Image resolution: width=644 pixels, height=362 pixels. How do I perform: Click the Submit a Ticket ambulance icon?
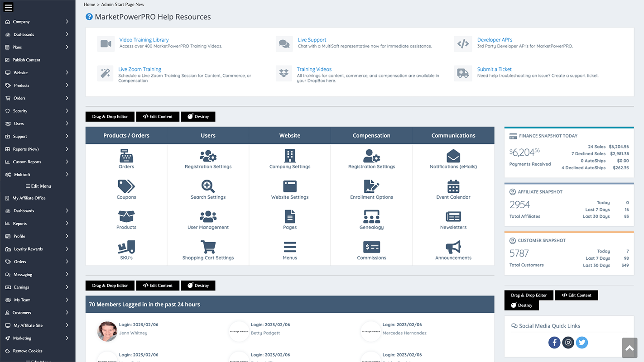462,73
